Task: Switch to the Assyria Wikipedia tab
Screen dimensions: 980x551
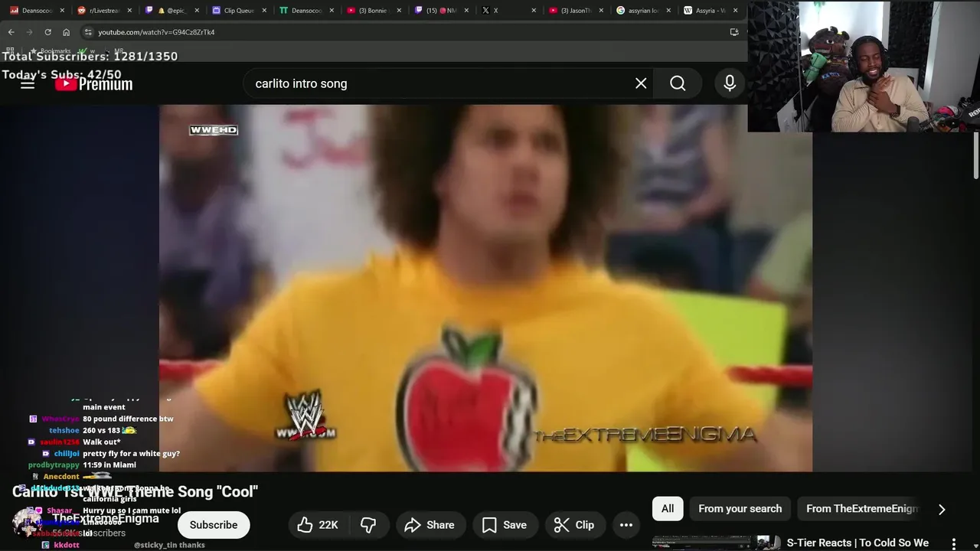Action: [711, 11]
